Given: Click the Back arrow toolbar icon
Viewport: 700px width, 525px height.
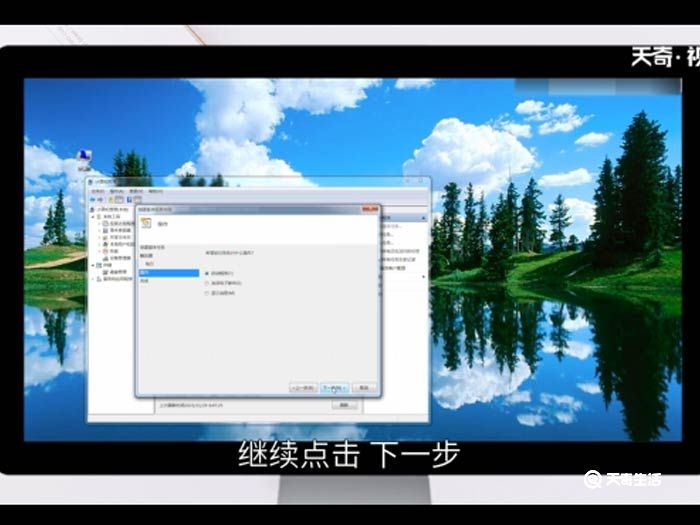Looking at the screenshot, I should click(93, 200).
